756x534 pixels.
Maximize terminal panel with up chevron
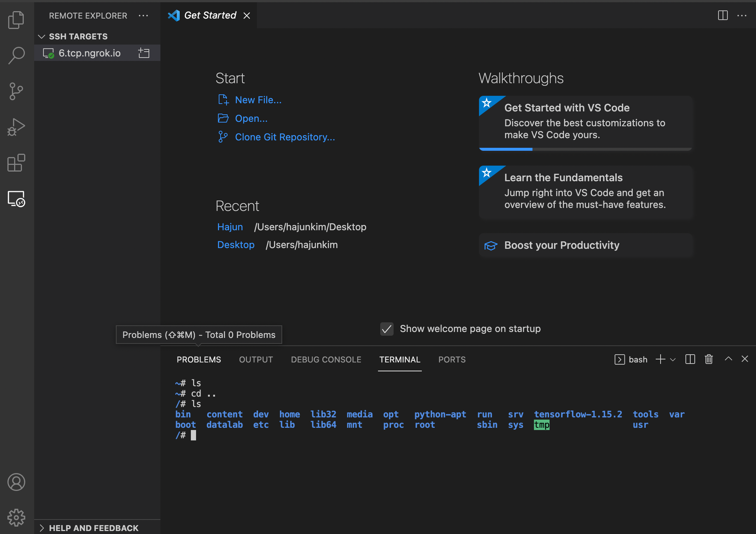[729, 359]
